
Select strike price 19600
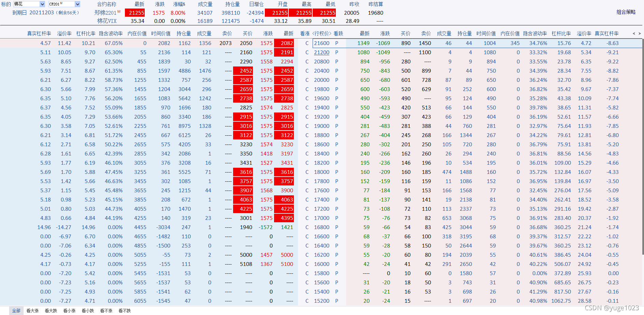[322, 99]
